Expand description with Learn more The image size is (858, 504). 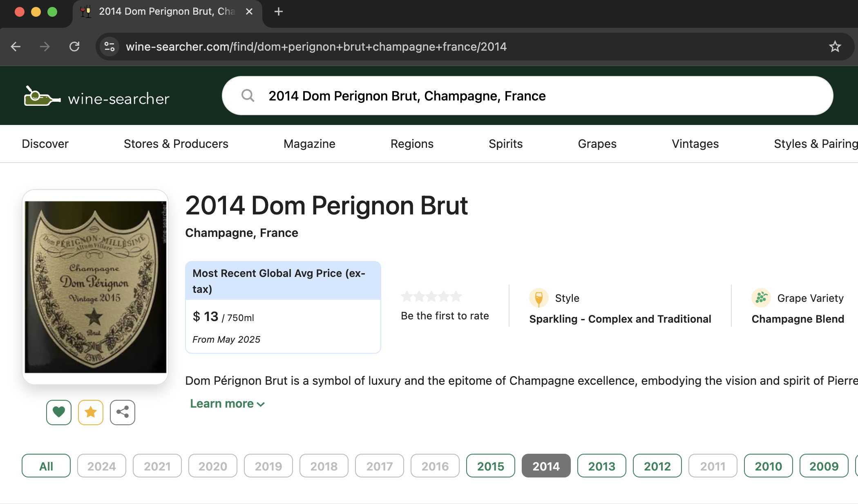coord(228,404)
